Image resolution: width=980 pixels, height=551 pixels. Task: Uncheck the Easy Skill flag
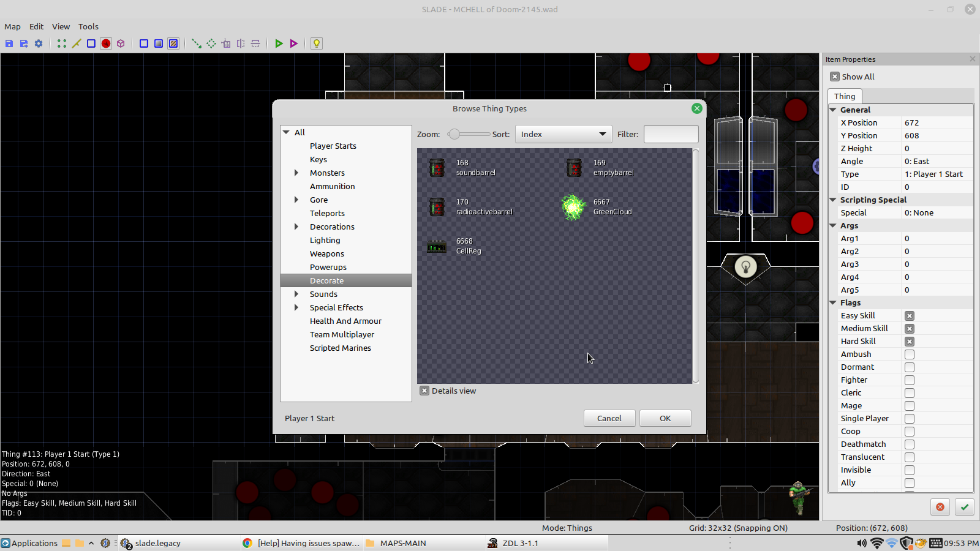tap(910, 316)
